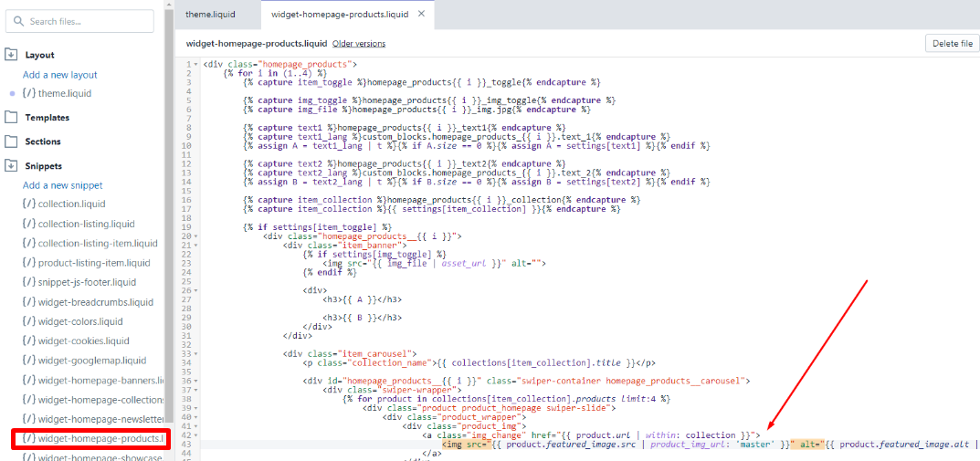Fold code at line 20 arrow
The height and width of the screenshot is (461, 980).
(196, 236)
